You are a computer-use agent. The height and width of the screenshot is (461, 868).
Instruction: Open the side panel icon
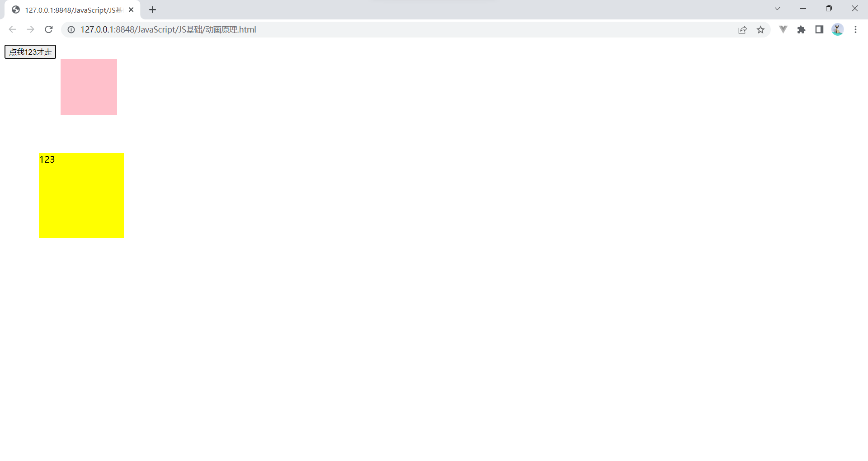coord(819,29)
